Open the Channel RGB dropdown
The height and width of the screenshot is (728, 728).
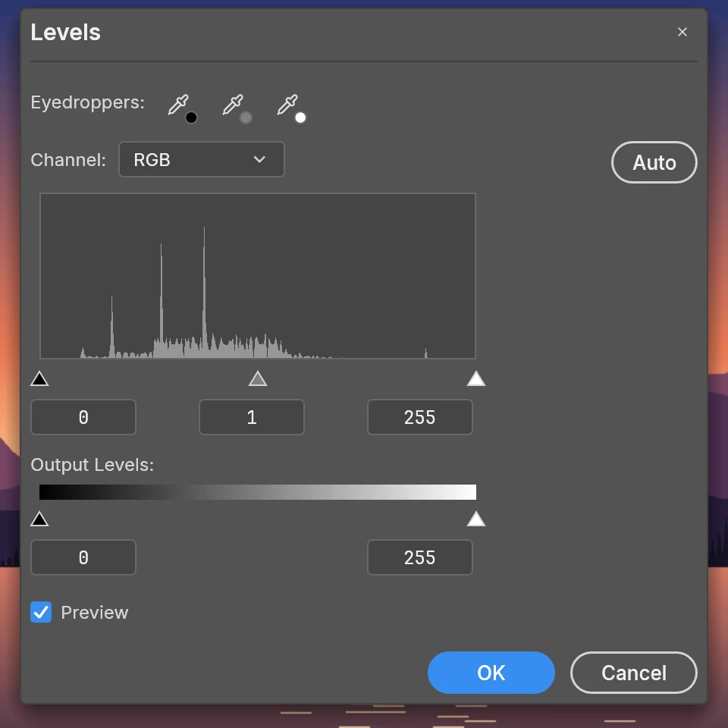pyautogui.click(x=202, y=159)
